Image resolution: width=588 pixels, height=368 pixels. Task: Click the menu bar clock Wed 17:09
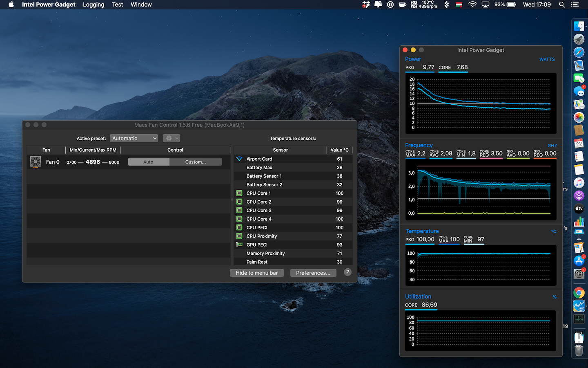pos(537,4)
